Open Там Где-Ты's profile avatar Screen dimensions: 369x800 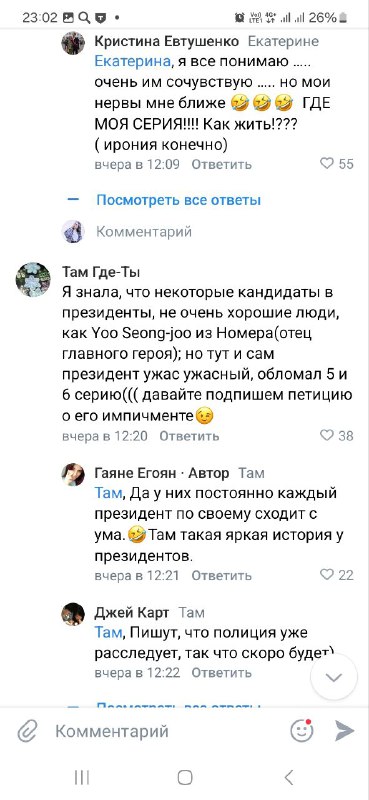(33, 279)
